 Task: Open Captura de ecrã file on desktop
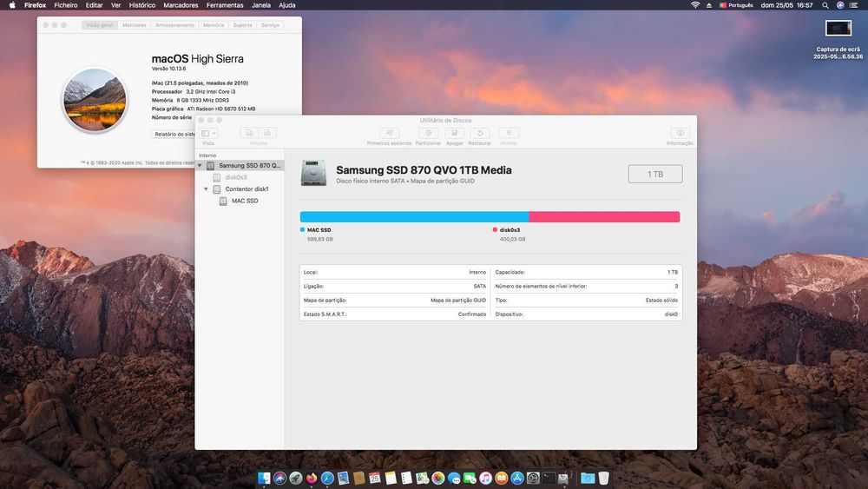point(838,39)
